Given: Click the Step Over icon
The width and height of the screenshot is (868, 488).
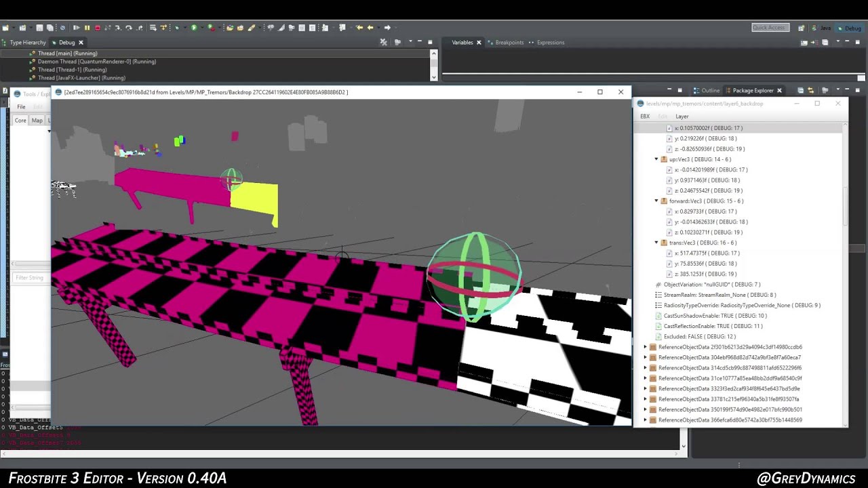Looking at the screenshot, I should 129,28.
